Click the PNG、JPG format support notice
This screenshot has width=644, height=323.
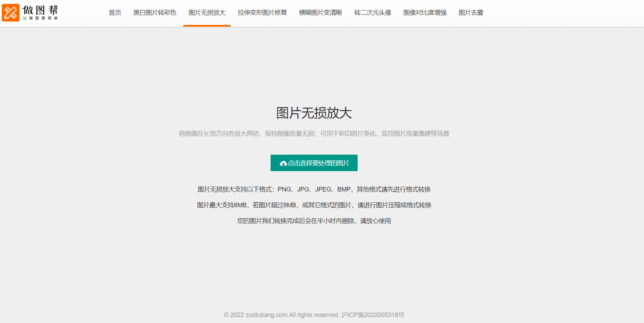[x=314, y=189]
